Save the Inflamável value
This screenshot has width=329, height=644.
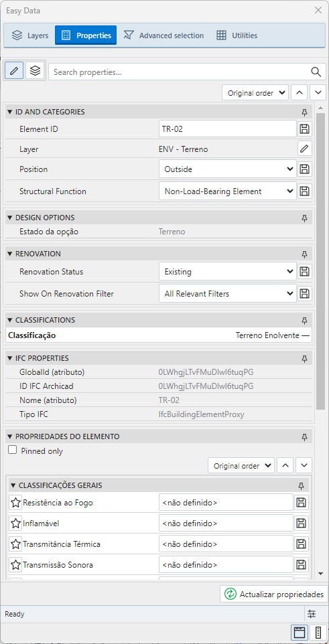pos(301,524)
